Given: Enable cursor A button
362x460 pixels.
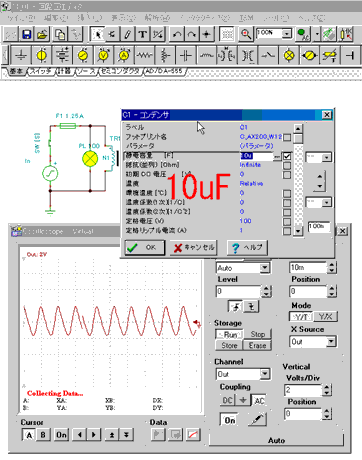Looking at the screenshot, I should [x=29, y=435].
